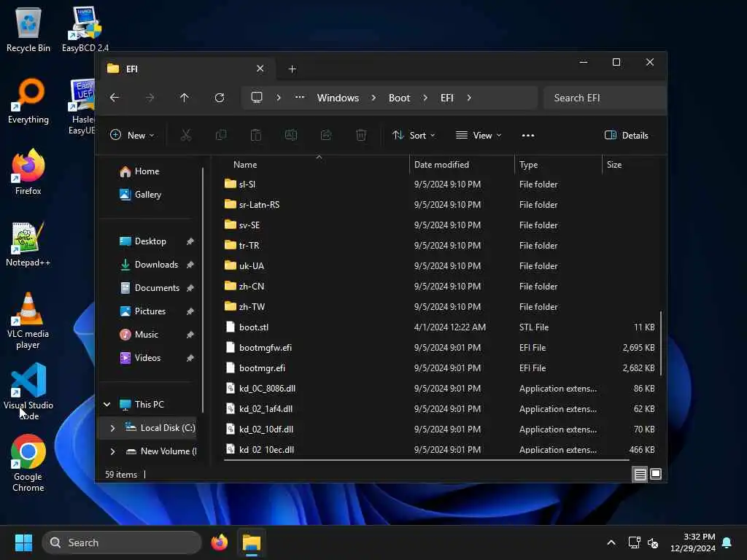The width and height of the screenshot is (747, 560).
Task: Open Recycle Bin desktop icon
Action: click(28, 29)
